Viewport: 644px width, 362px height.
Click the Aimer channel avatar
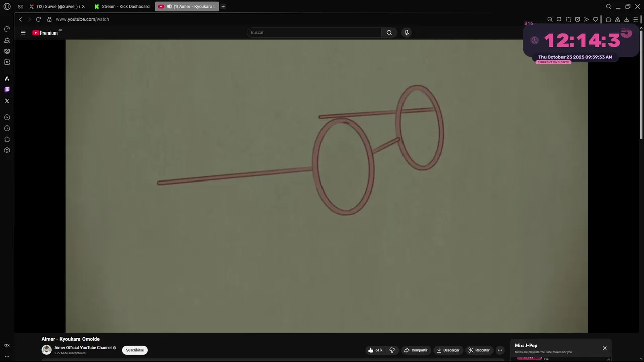46,350
